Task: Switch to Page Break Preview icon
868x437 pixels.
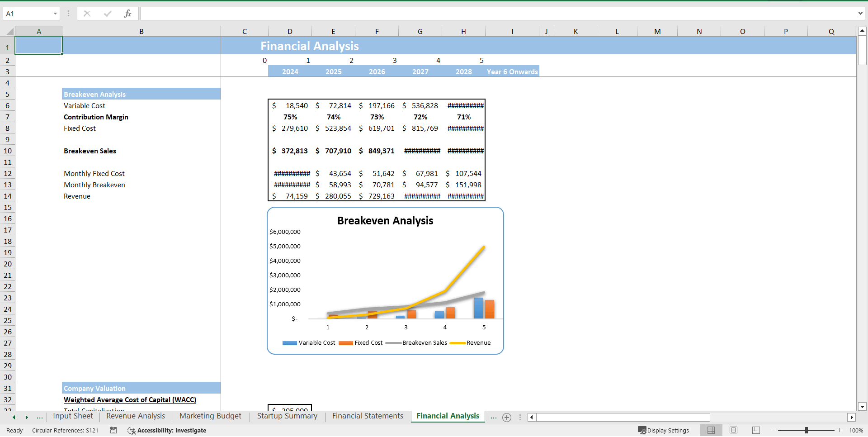Action: [x=756, y=430]
